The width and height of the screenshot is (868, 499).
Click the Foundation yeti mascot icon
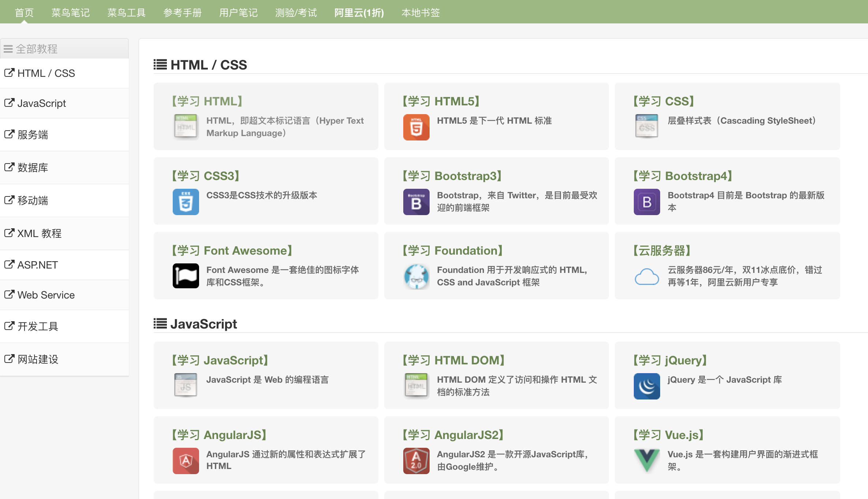(416, 277)
